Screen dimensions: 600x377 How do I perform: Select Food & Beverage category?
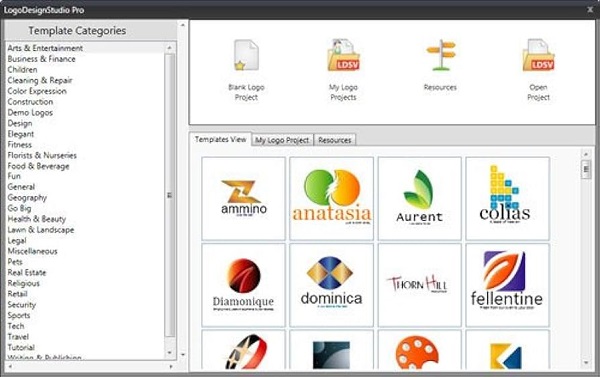38,166
